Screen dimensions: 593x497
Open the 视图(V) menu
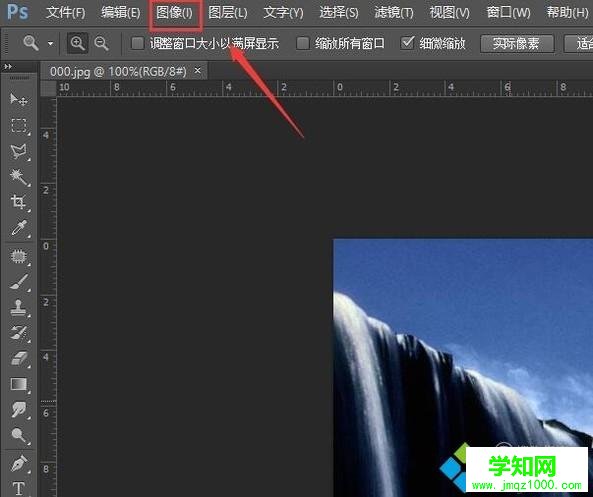pyautogui.click(x=449, y=13)
